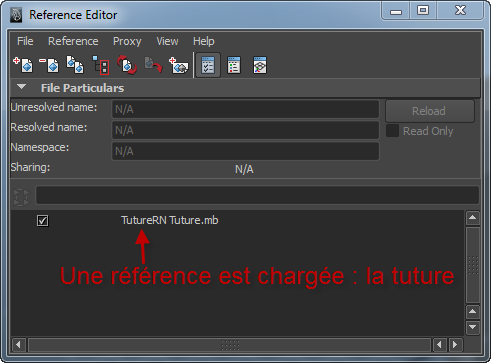
Task: Open the Proxy menu
Action: click(127, 41)
